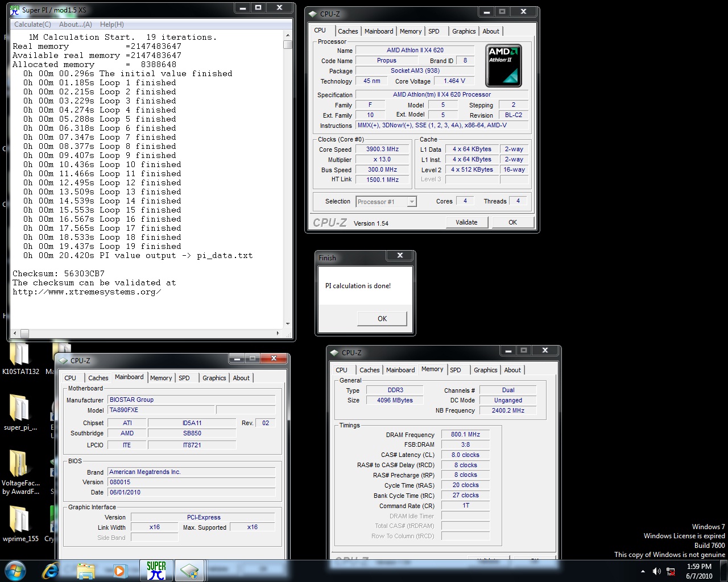Click OK in the Finish dialog
The width and height of the screenshot is (728, 582).
click(382, 319)
